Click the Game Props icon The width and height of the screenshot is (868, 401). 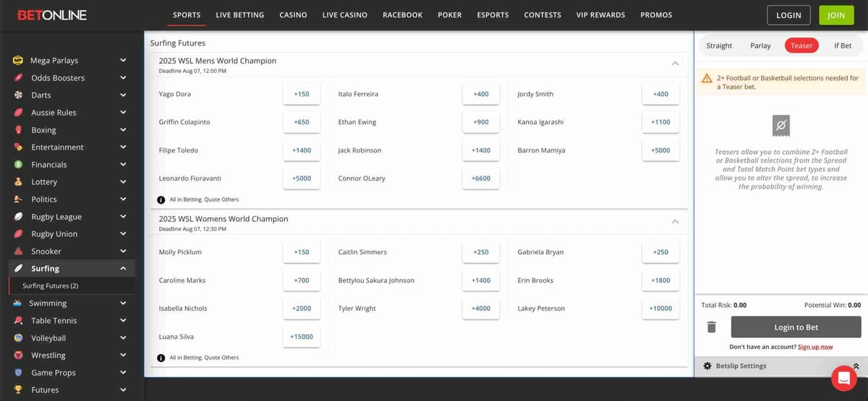[x=18, y=373]
